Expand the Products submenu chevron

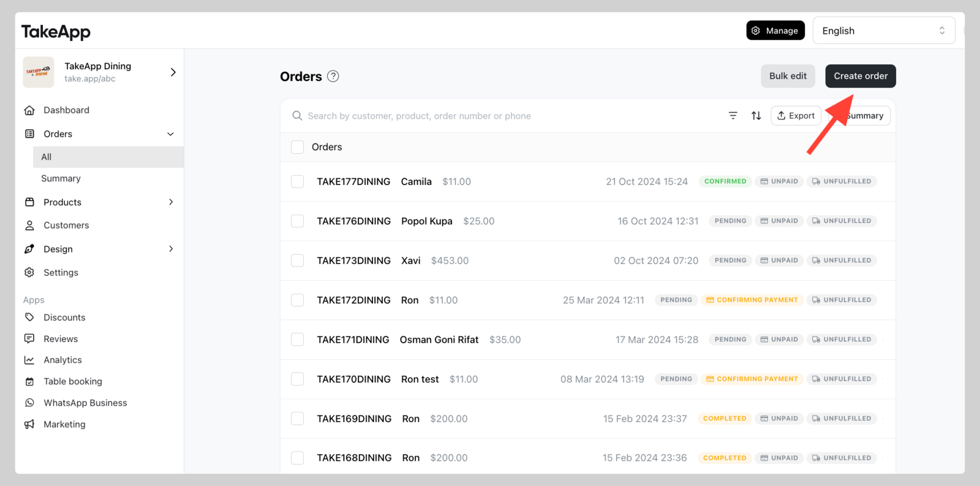click(x=171, y=202)
